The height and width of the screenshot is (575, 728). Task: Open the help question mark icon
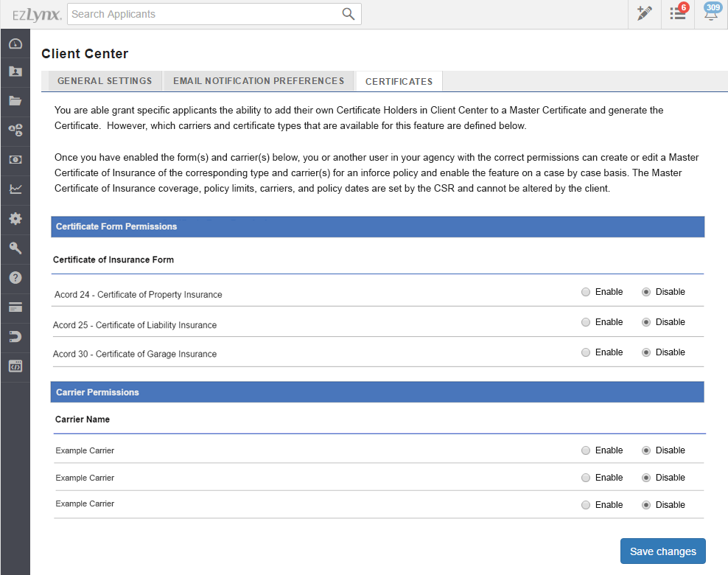pos(15,278)
